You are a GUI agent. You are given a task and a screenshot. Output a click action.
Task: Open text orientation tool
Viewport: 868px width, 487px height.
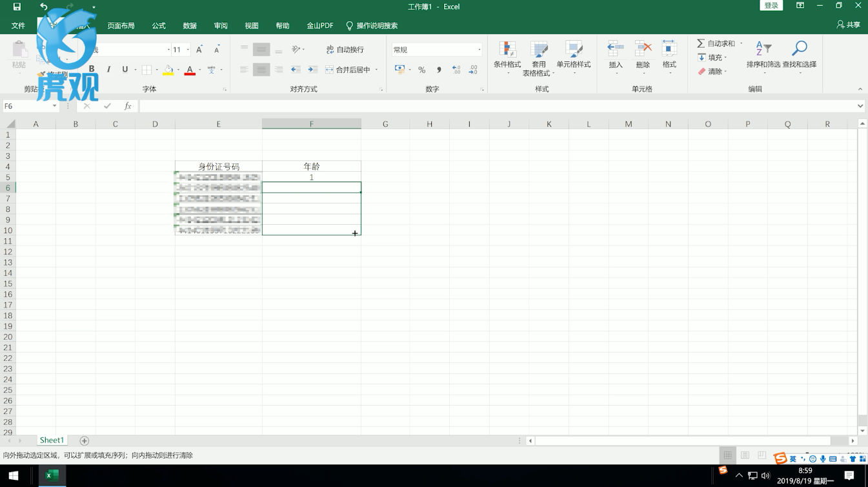[298, 49]
